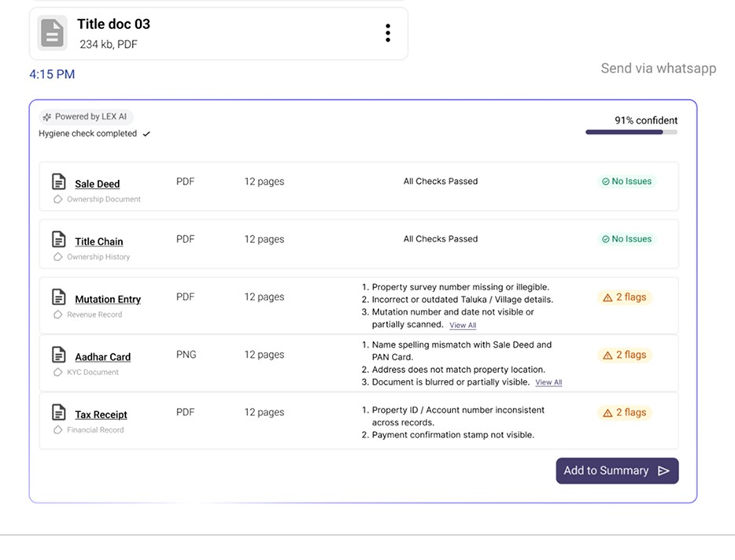Expand View All for Aadhar Card issues
Screen dimensions: 735x560
548,382
